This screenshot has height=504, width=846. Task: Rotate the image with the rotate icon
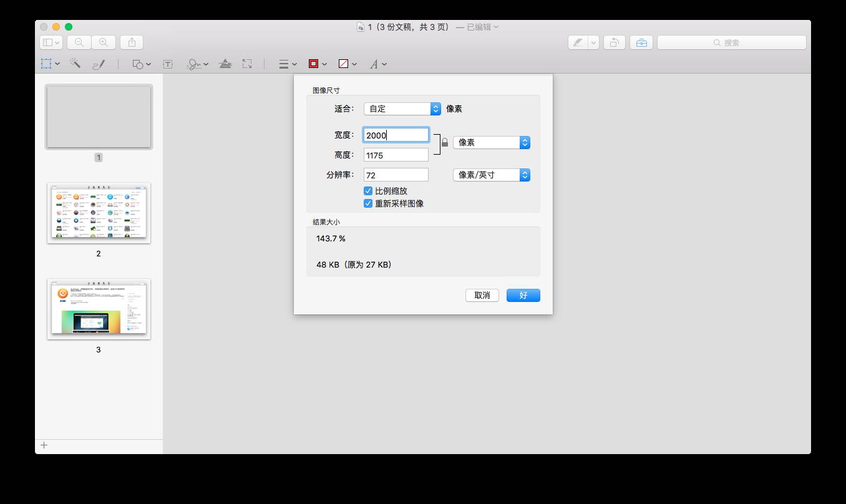tap(615, 42)
